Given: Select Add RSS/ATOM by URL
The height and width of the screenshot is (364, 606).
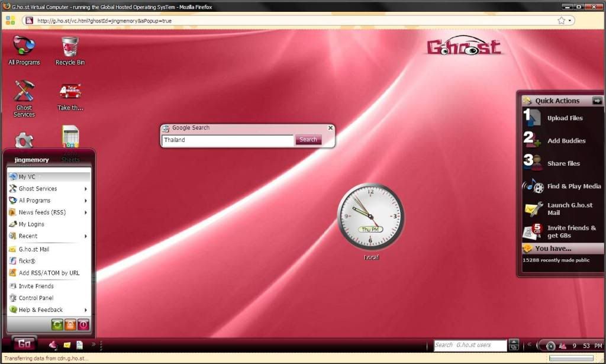Looking at the screenshot, I should pyautogui.click(x=49, y=273).
